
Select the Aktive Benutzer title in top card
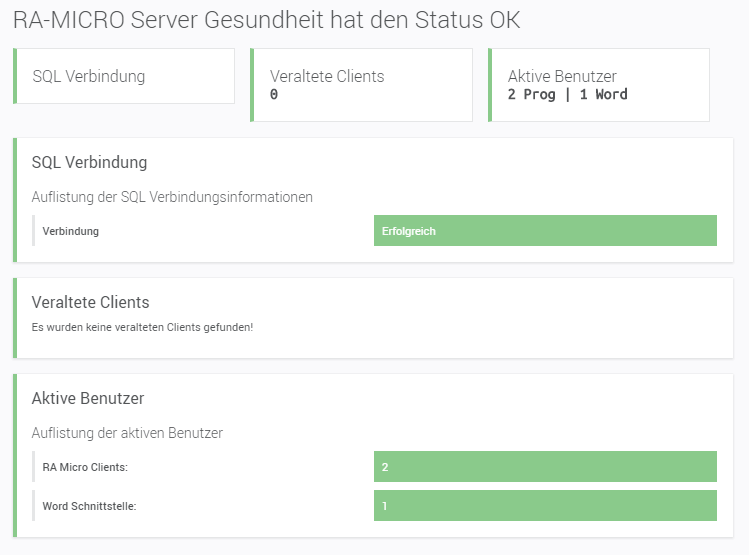562,76
